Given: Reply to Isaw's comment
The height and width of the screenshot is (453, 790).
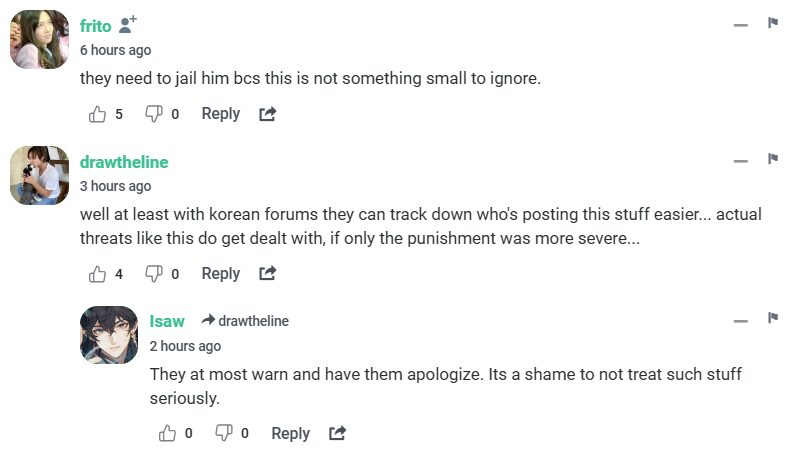Looking at the screenshot, I should (x=290, y=434).
